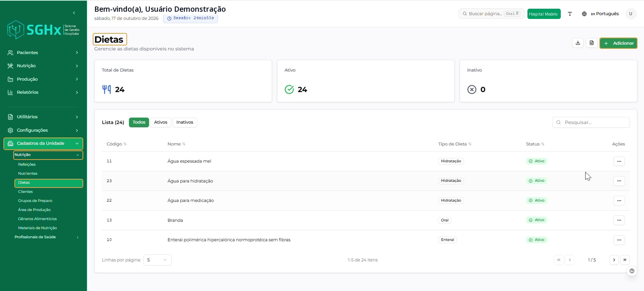Click the Hospital Modelo button
This screenshot has height=291, width=644.
coord(544,14)
